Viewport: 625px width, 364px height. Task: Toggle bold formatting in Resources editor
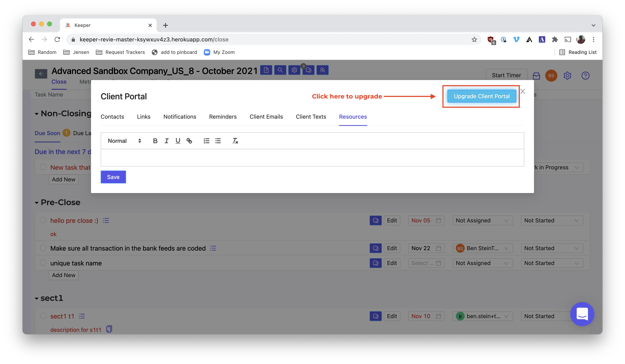pyautogui.click(x=155, y=141)
